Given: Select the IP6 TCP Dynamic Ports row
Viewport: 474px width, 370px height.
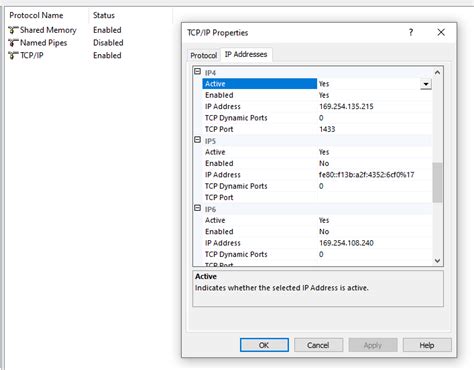Looking at the screenshot, I should point(317,254).
